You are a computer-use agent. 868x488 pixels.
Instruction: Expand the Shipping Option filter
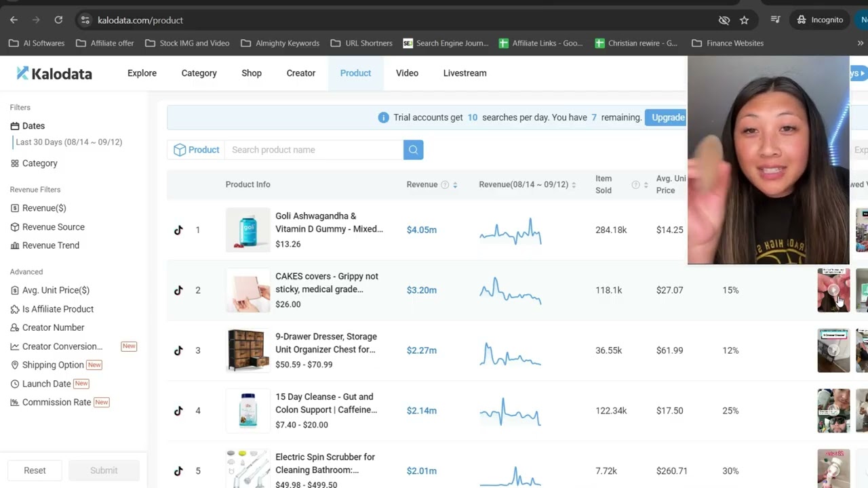[47, 365]
